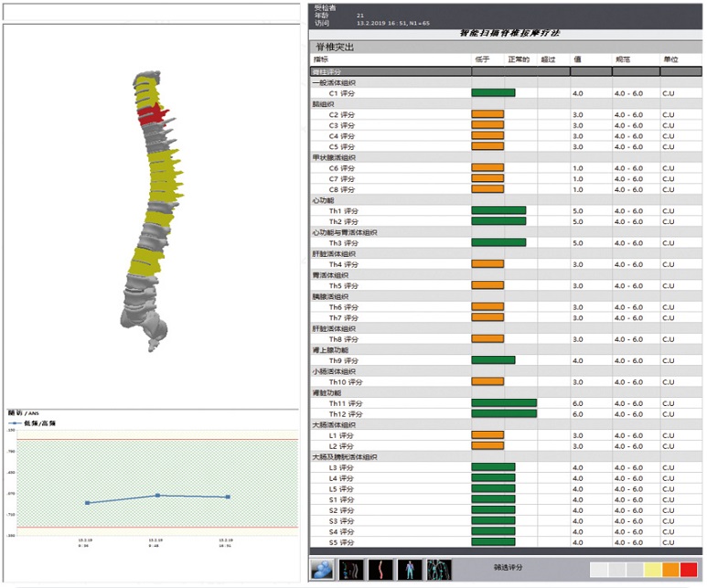This screenshot has width=707, height=588.
Task: Select the 心功能 category row
Action: (x=324, y=199)
